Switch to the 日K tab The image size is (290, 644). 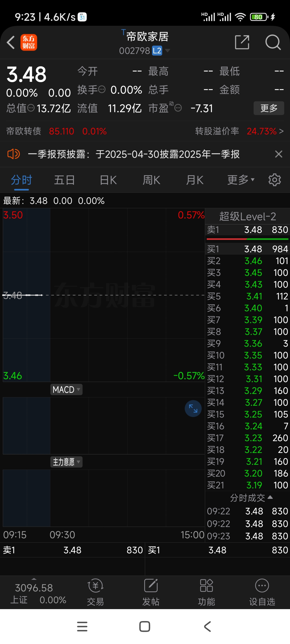[x=108, y=180]
